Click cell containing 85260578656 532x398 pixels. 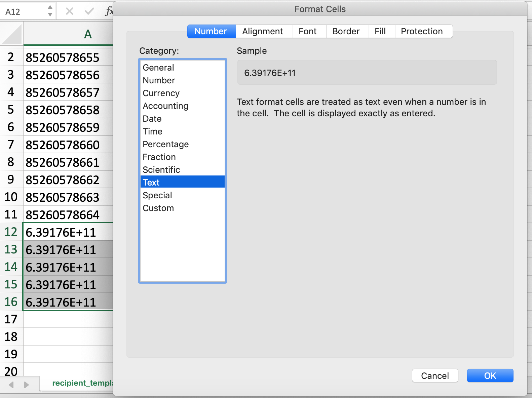[x=68, y=75]
